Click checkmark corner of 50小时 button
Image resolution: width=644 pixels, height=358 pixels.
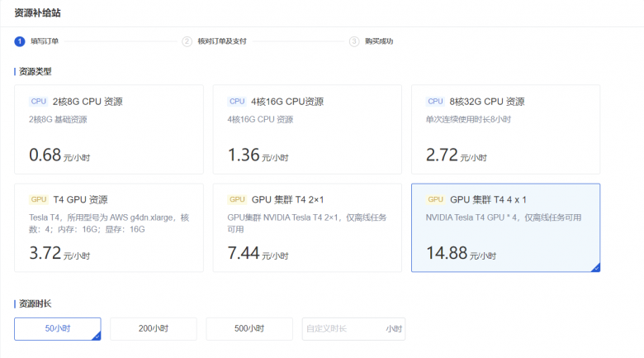pos(97,337)
